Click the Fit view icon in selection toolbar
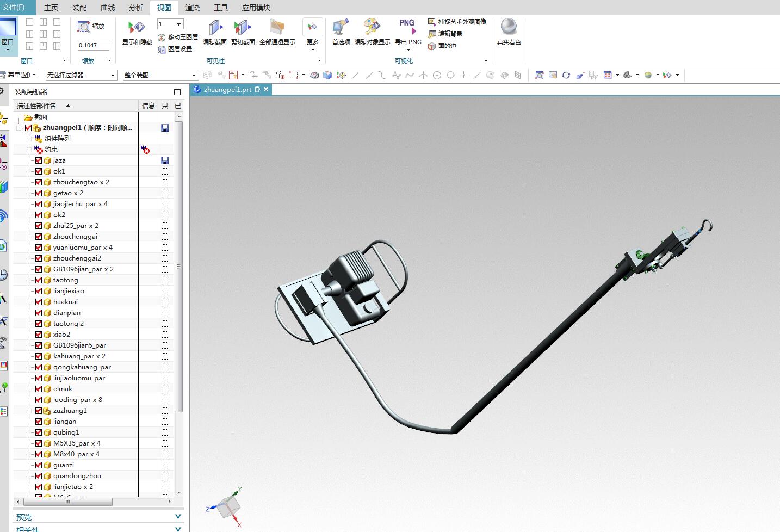The image size is (780, 532). (x=540, y=75)
